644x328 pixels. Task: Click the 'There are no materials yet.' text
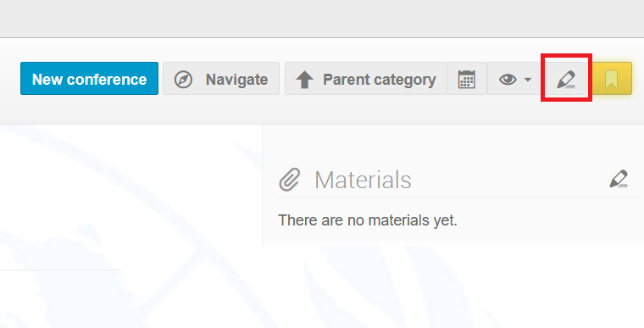coord(368,220)
